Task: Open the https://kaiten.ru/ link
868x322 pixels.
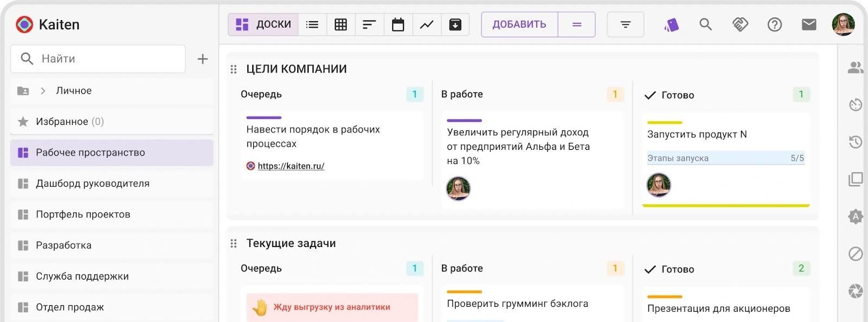Action: [291, 166]
